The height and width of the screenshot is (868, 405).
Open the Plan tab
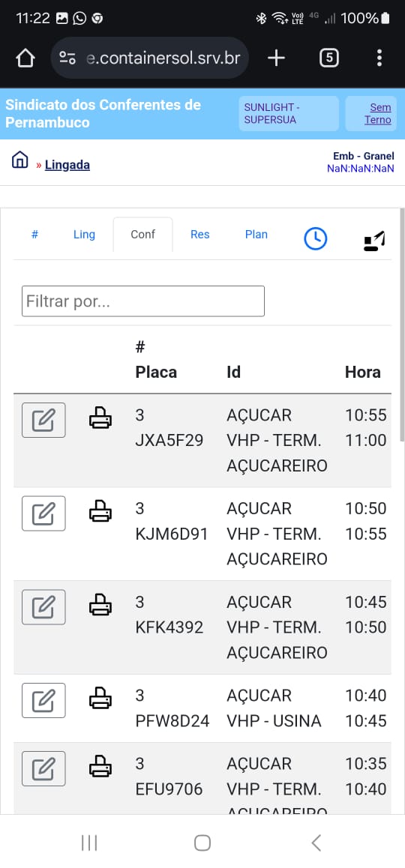256,234
